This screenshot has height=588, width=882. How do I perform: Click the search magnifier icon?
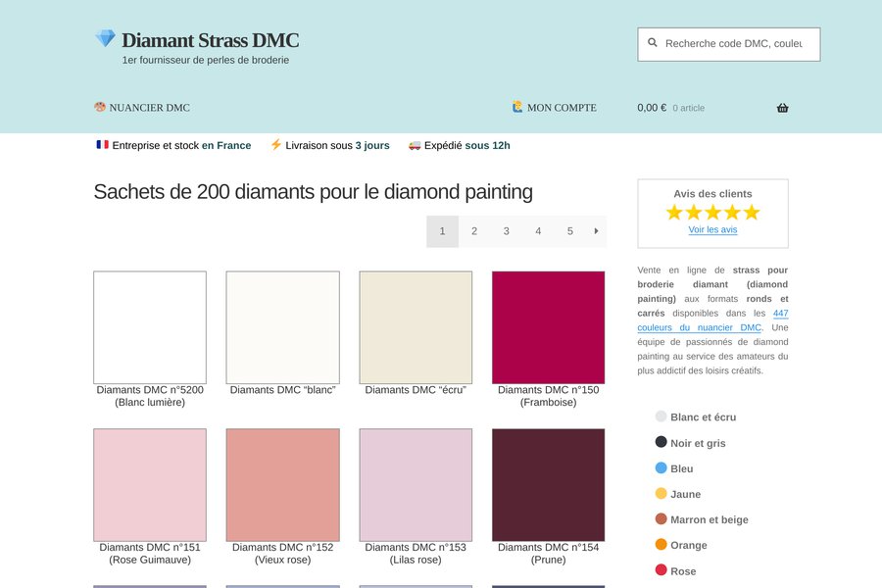click(x=653, y=43)
